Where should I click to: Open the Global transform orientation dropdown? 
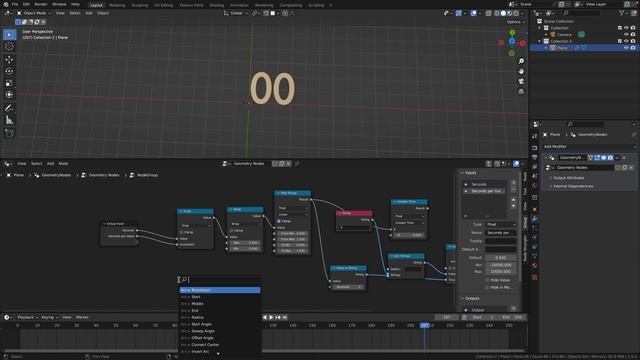point(236,13)
